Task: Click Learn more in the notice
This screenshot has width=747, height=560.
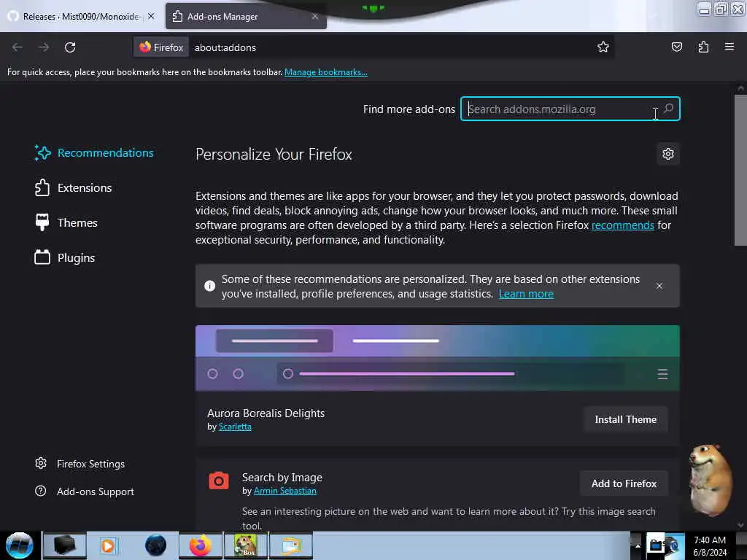Action: 526,294
